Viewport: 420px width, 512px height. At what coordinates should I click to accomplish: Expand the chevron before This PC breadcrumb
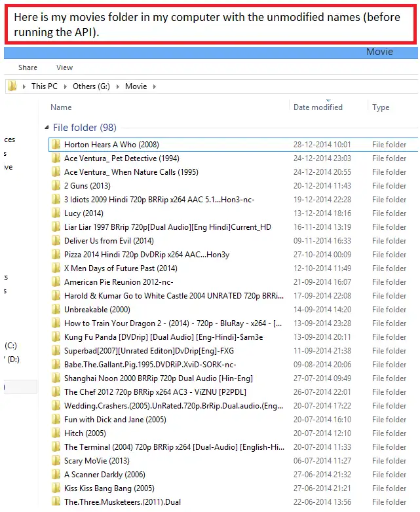coord(24,86)
